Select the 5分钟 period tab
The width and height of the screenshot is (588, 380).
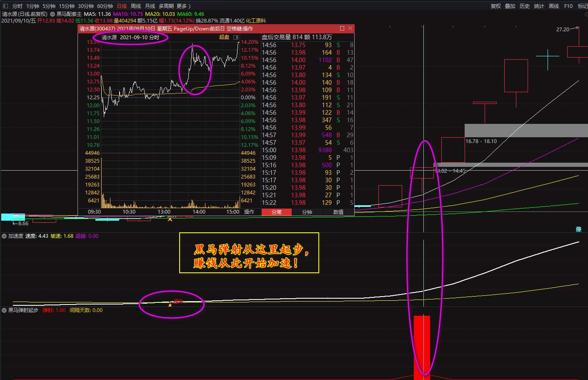[49, 6]
